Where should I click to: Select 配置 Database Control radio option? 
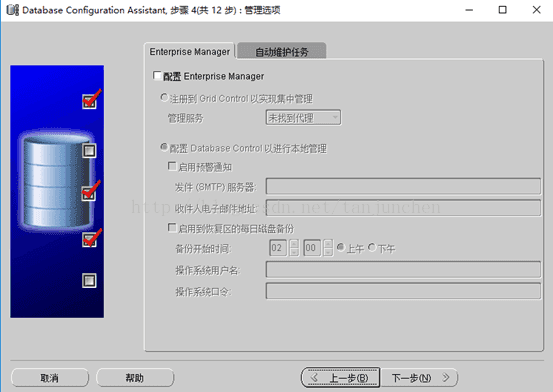pyautogui.click(x=164, y=147)
